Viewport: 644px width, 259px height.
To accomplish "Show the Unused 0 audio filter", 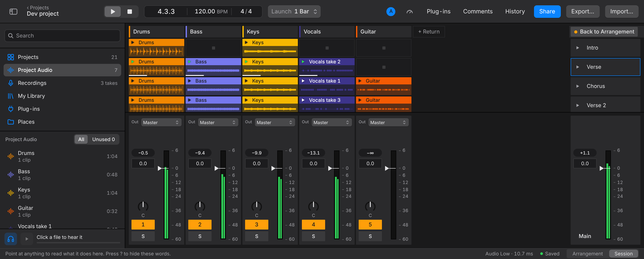I will point(104,139).
